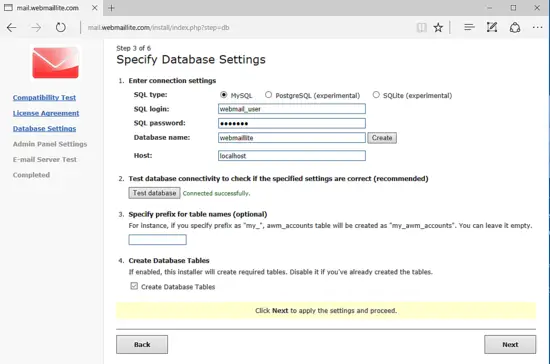
Task: Proceed with the Next button
Action: point(510,344)
